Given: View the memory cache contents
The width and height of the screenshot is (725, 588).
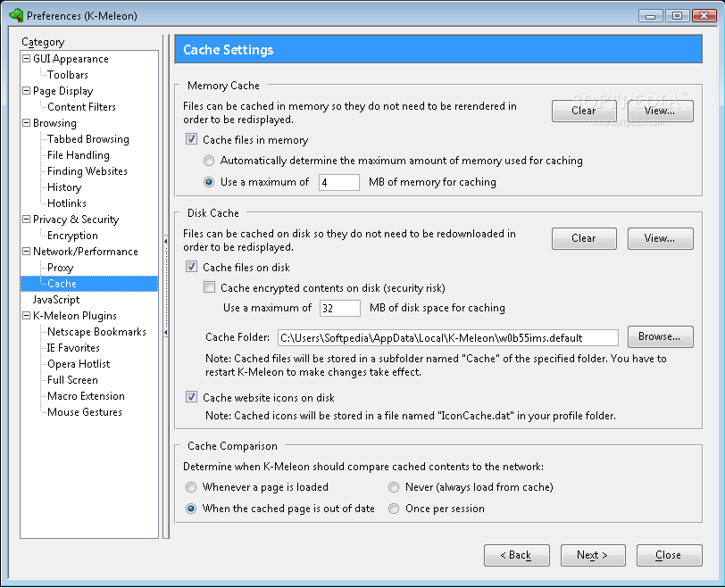Looking at the screenshot, I should point(661,111).
